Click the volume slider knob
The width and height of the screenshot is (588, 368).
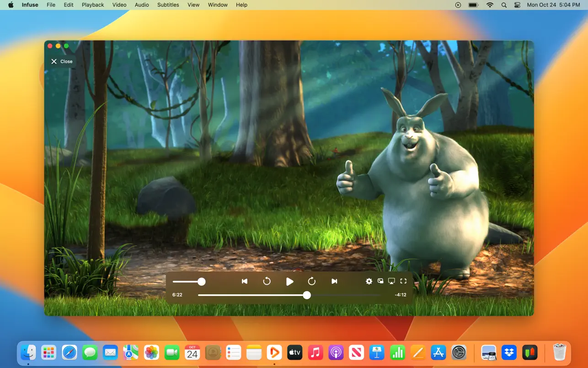[201, 281]
